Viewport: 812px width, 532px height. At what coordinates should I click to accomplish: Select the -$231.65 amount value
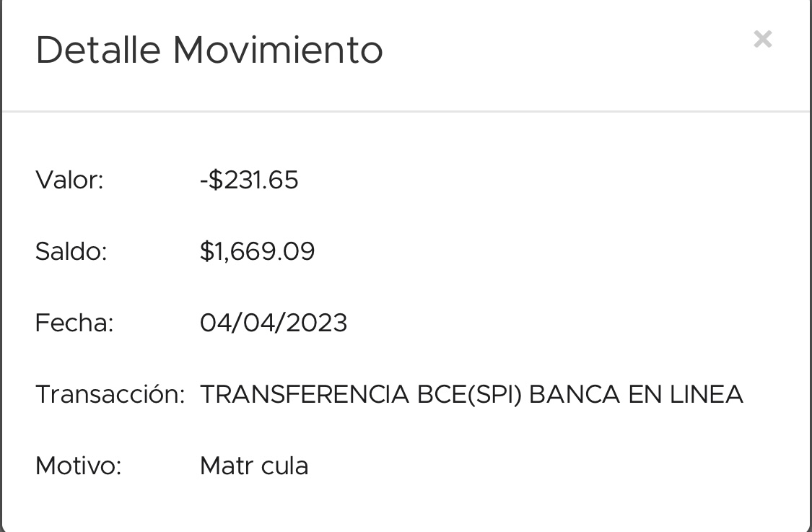[x=249, y=180]
